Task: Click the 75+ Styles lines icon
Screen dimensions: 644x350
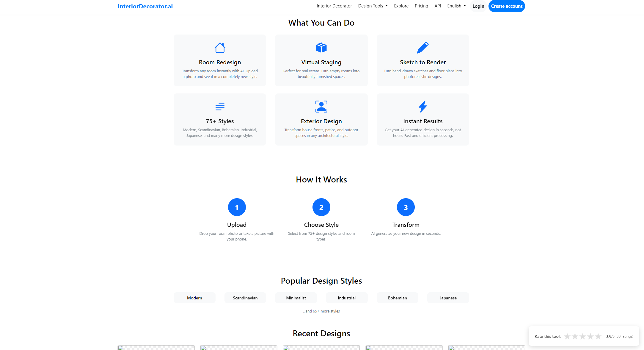Action: (x=220, y=107)
